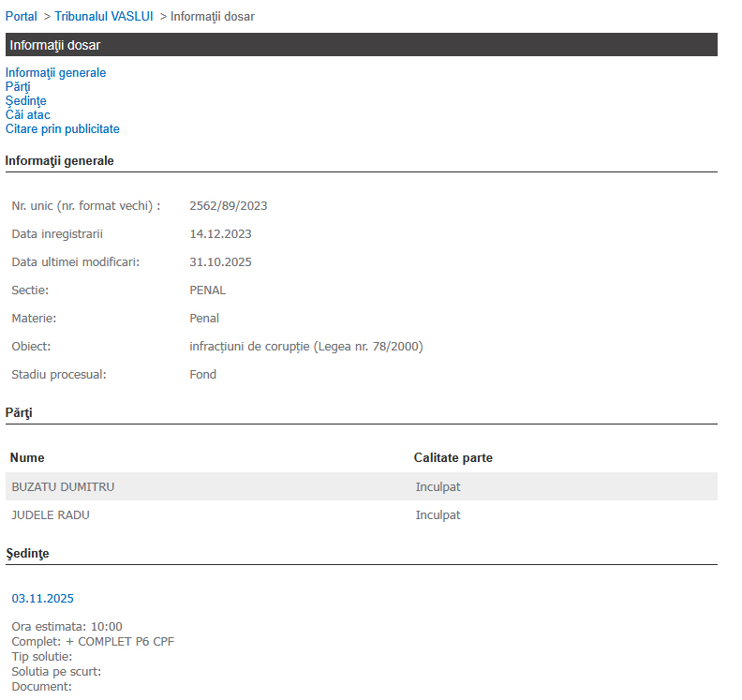Viewport: 742px width, 700px height.
Task: Click the case number 2562/89/2023
Action: pos(228,206)
